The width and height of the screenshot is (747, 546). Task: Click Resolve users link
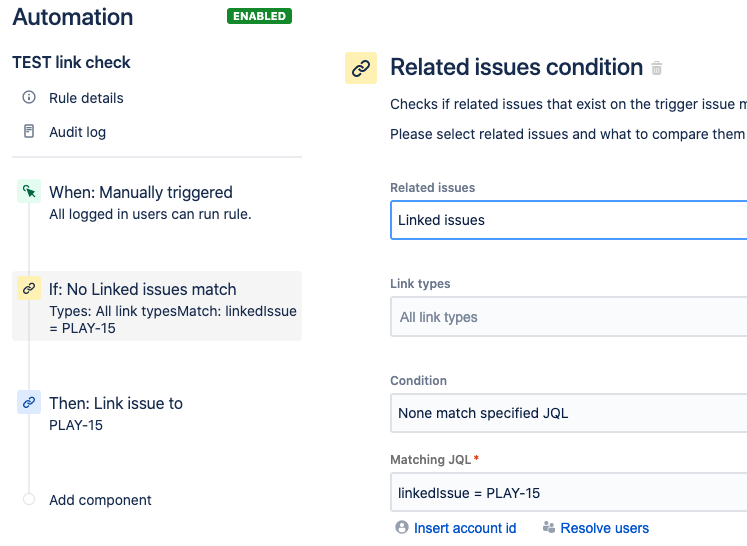604,528
